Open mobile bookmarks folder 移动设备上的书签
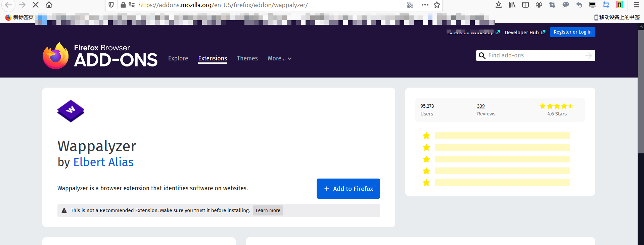 (617, 17)
